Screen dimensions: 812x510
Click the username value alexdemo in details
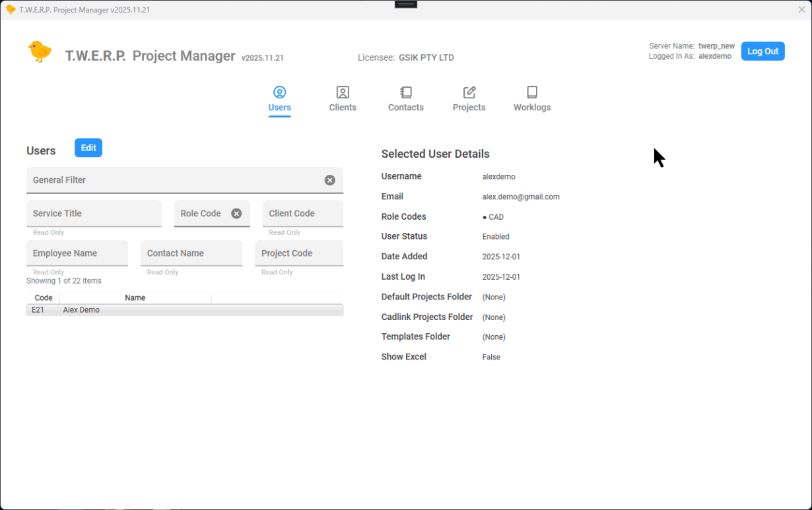click(498, 176)
